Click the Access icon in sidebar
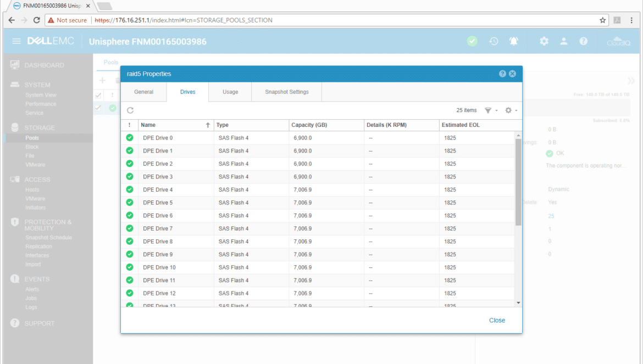 click(15, 180)
